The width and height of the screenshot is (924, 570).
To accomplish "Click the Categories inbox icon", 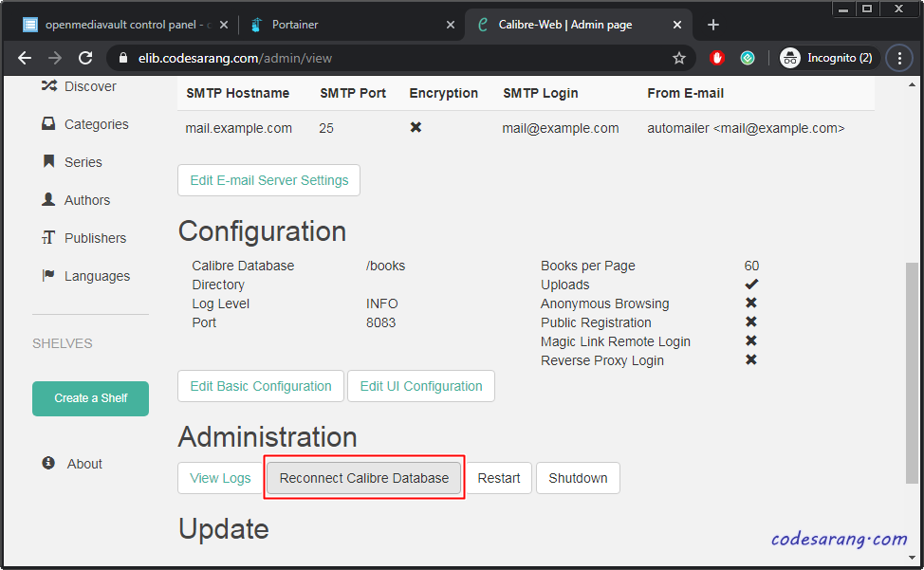I will 48,123.
